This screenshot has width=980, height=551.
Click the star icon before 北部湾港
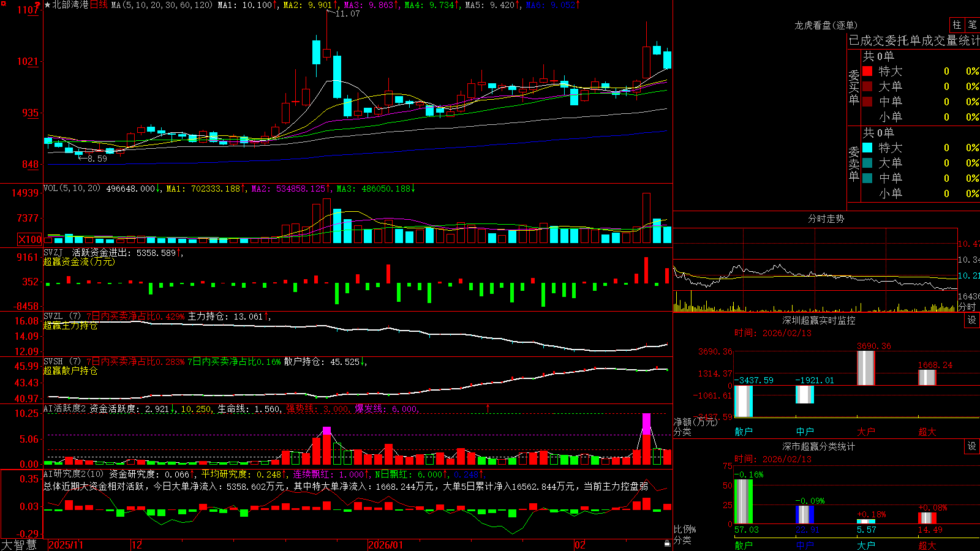pyautogui.click(x=48, y=5)
